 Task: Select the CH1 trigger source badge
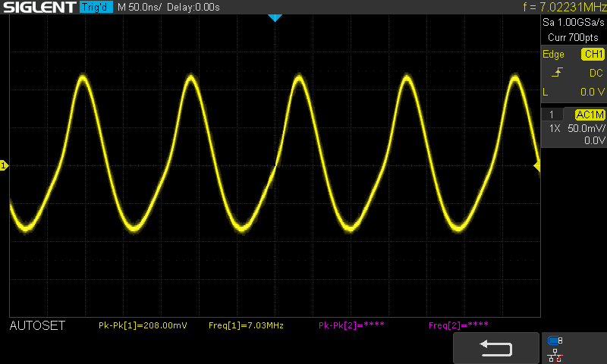[593, 54]
